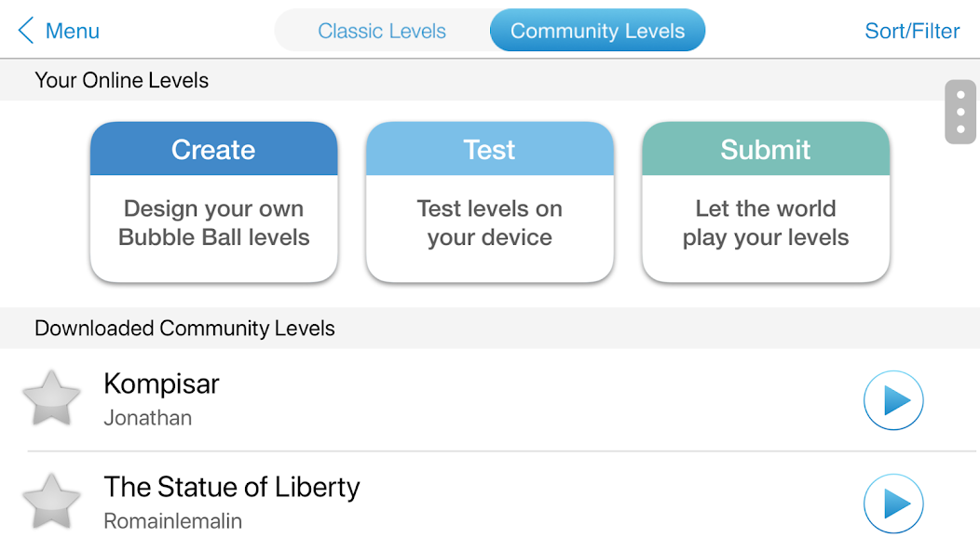Viewport: 980px width, 551px height.
Task: Go back to Menu
Action: tap(72, 31)
